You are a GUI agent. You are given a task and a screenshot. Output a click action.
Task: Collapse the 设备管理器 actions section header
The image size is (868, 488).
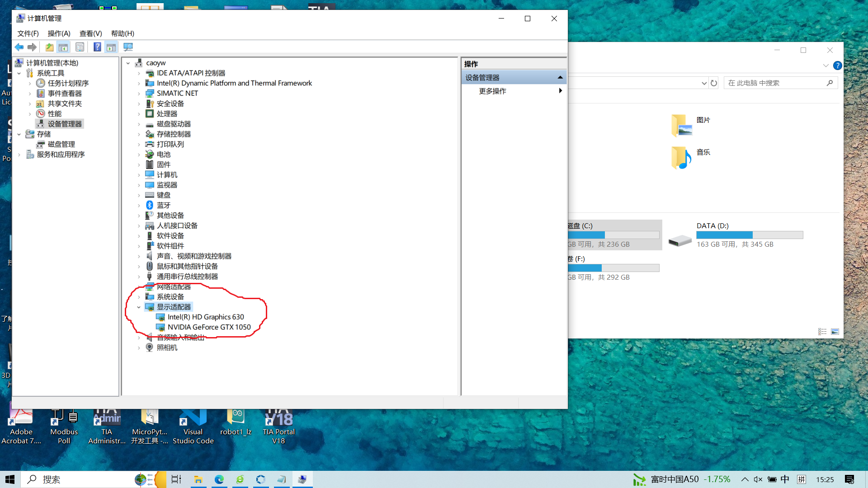click(x=560, y=78)
